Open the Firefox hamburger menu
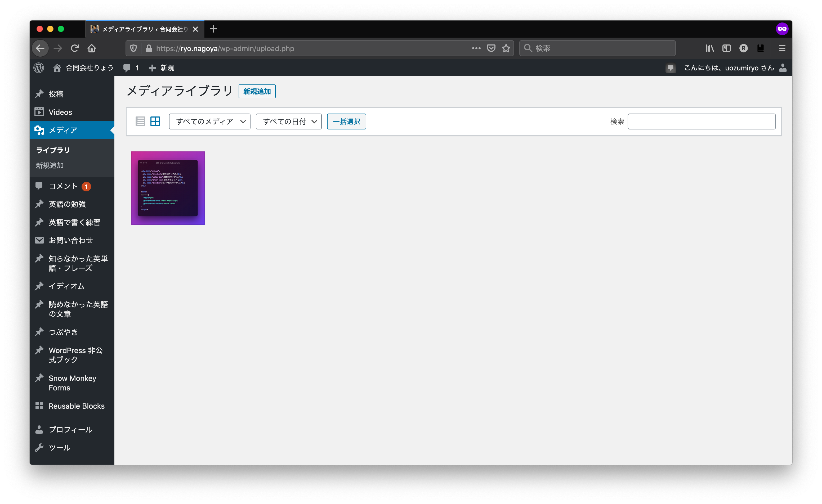 (782, 48)
